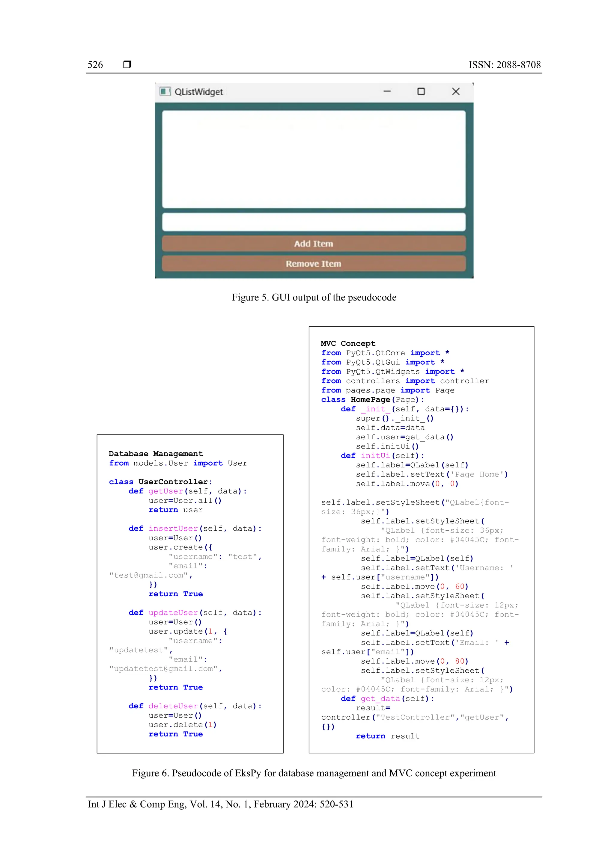Click the def updateUser(self, data) line
Viewport: 614px width, 868px height.
tap(195, 612)
